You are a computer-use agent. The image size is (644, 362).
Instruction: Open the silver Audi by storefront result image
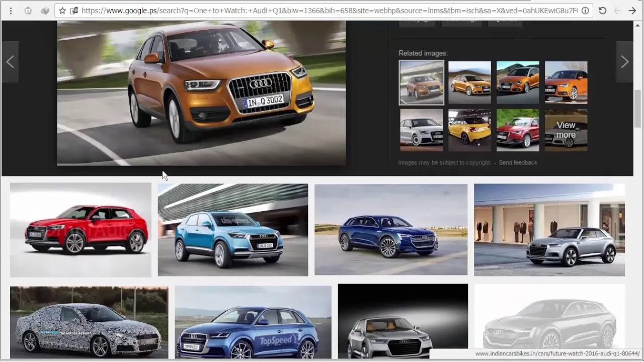click(x=549, y=230)
